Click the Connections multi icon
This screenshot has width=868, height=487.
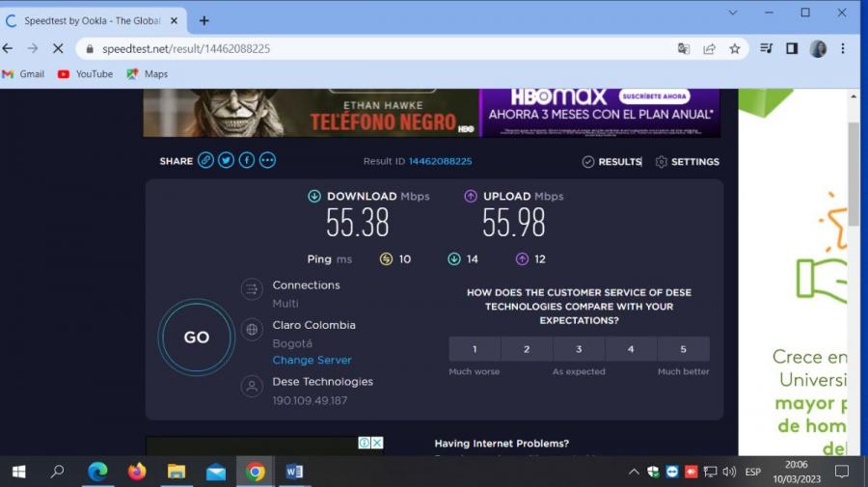252,289
